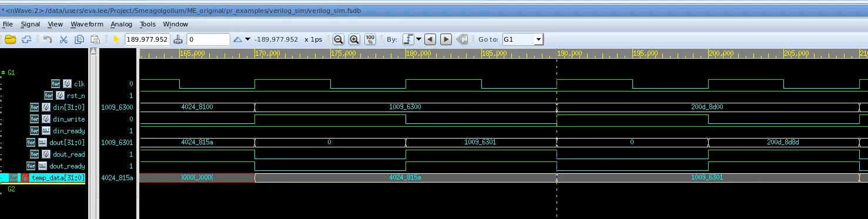Click the greyed-out rewind search icon
Screen dimensions: 868x219
point(462,39)
